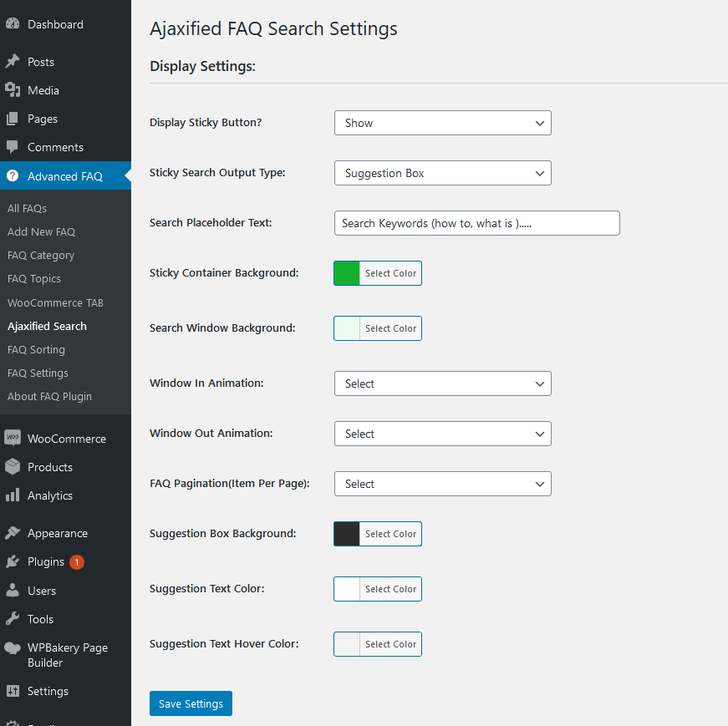Click the Products box icon
Image resolution: width=728 pixels, height=726 pixels.
point(13,466)
